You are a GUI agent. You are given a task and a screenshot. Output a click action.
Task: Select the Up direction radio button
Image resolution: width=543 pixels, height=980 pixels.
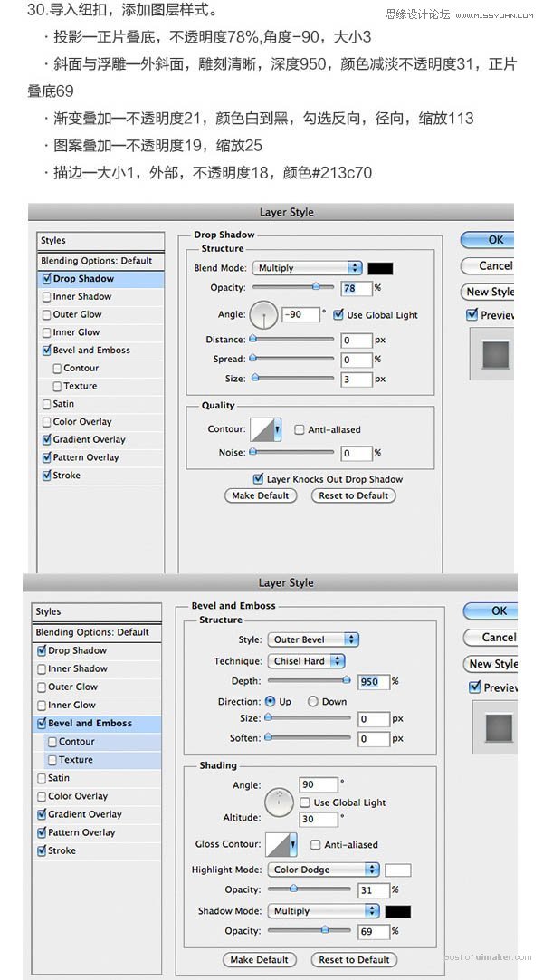pyautogui.click(x=271, y=701)
